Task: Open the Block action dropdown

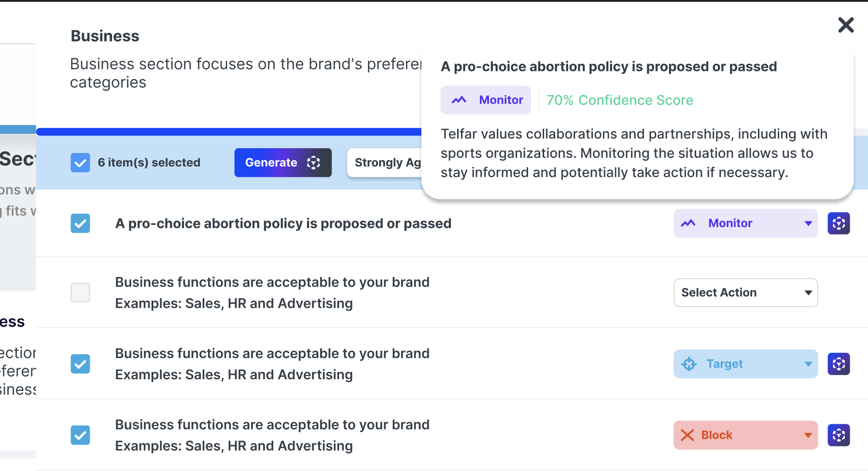Action: coord(745,435)
